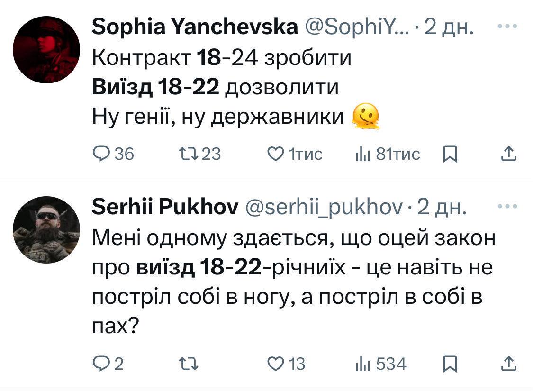The height and width of the screenshot is (392, 533).
Task: View analytics of Serhii Pukhov's tweet
Action: (x=362, y=364)
